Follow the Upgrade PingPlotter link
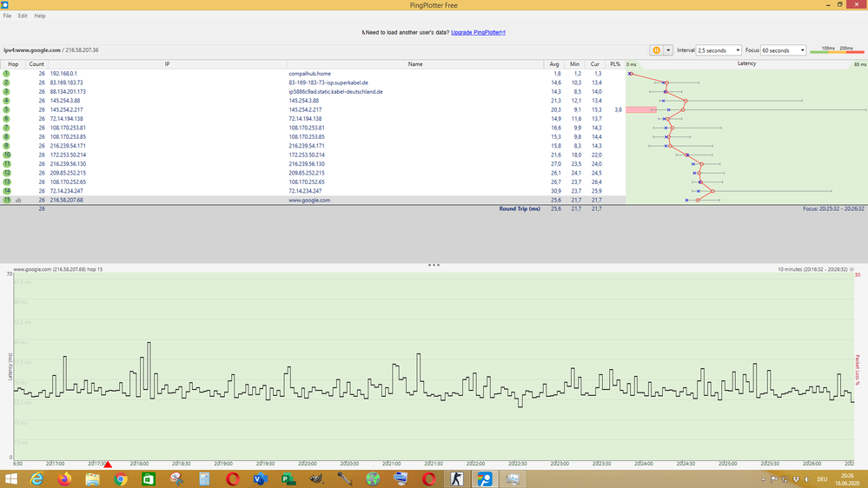The width and height of the screenshot is (868, 488). point(478,33)
